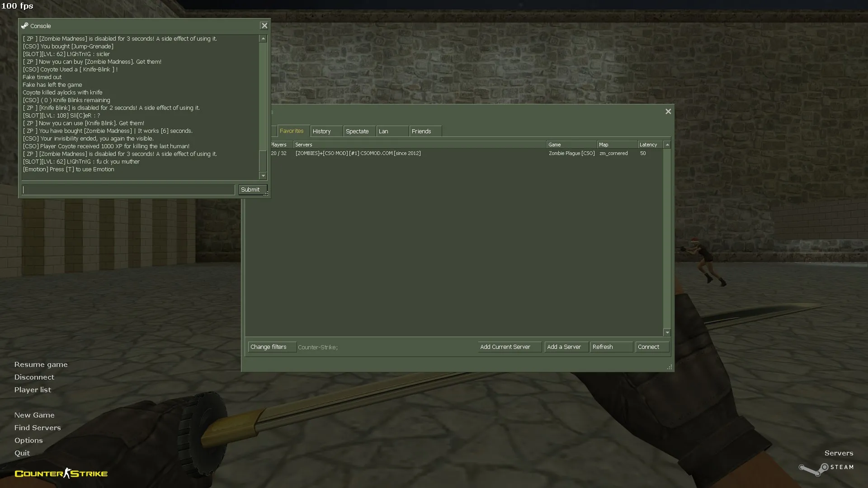Open the Options menu
The image size is (868, 488).
pyautogui.click(x=28, y=441)
